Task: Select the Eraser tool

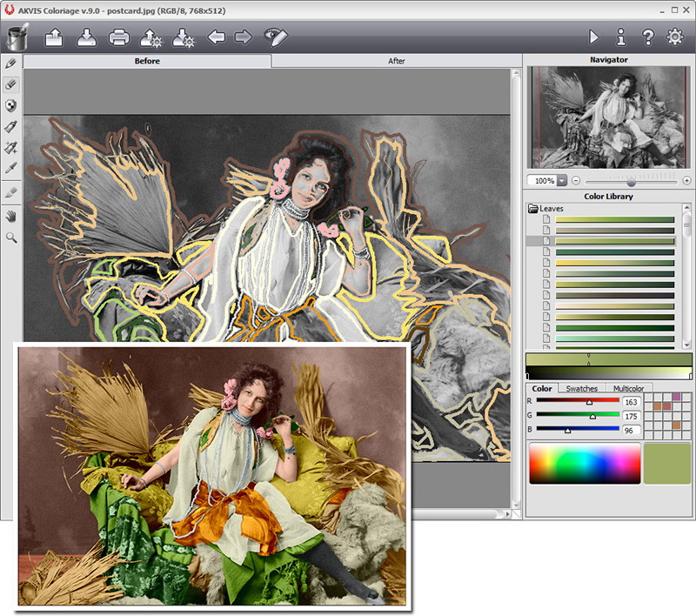Action: pyautogui.click(x=11, y=84)
